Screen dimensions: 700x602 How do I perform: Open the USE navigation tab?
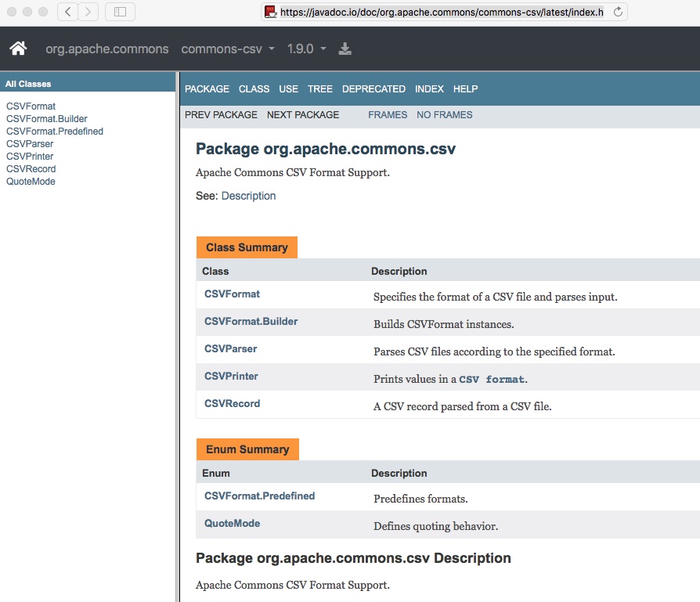[x=288, y=88]
